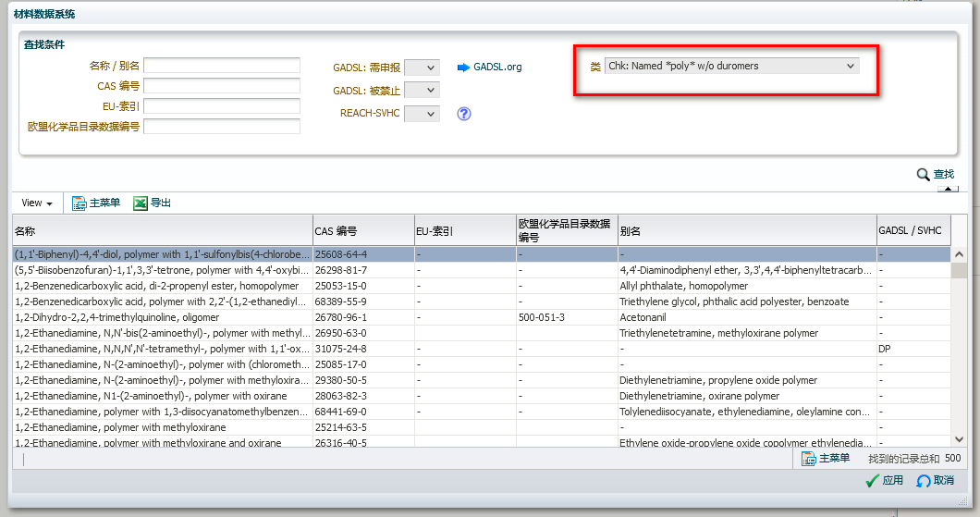Sort by the GADSL / SVHC column header
The height and width of the screenshot is (517, 980).
point(913,230)
